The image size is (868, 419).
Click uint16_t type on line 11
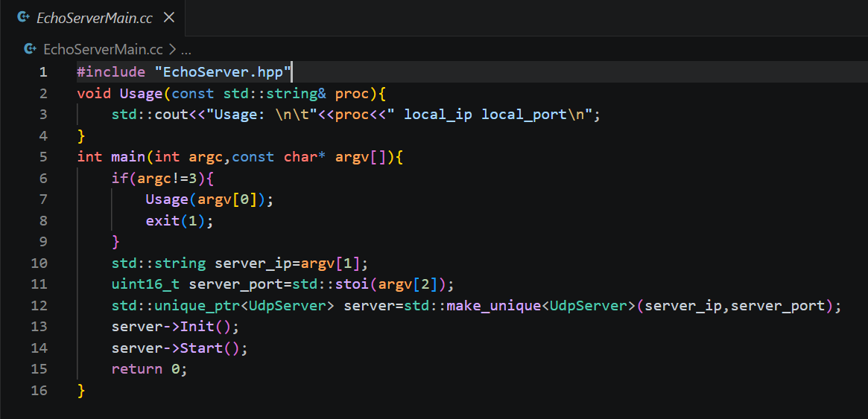click(x=145, y=285)
